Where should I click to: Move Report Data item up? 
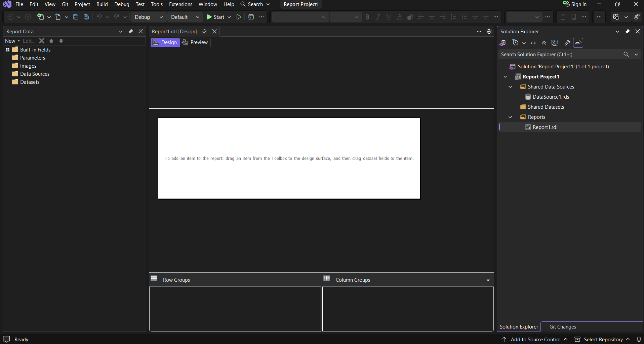click(51, 41)
